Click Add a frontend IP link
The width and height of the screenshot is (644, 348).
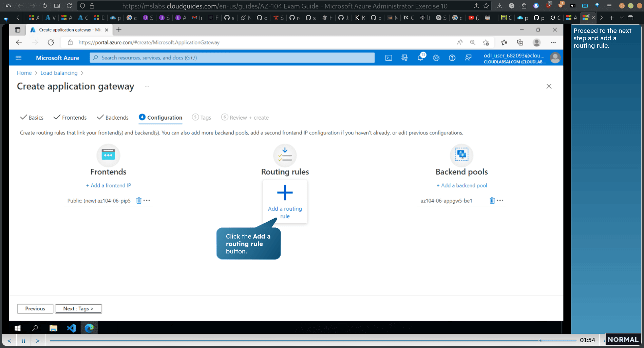[x=108, y=185]
